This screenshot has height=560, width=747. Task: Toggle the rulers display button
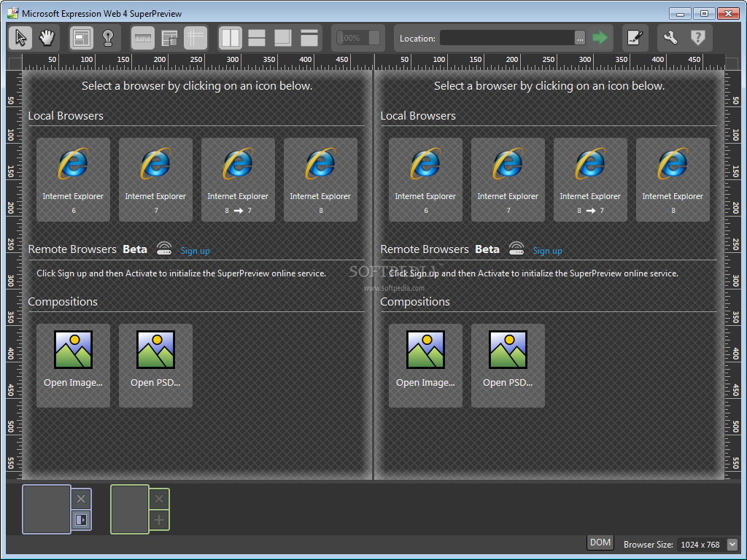point(142,38)
